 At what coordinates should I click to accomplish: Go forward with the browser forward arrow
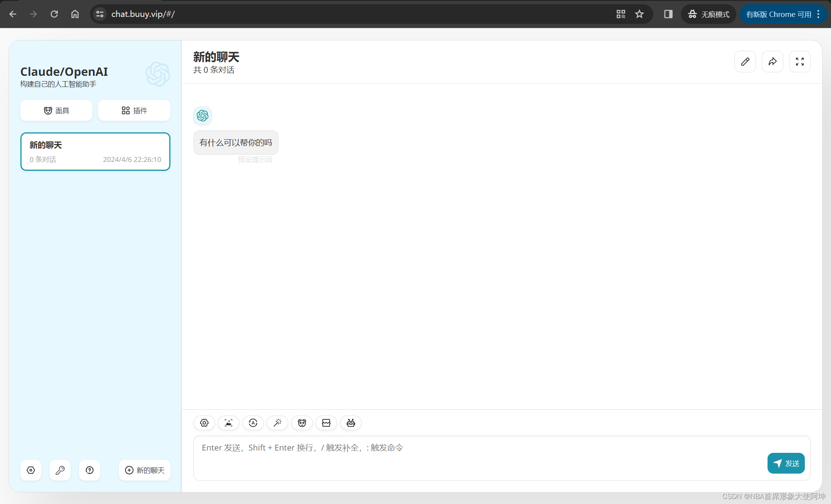pyautogui.click(x=33, y=14)
